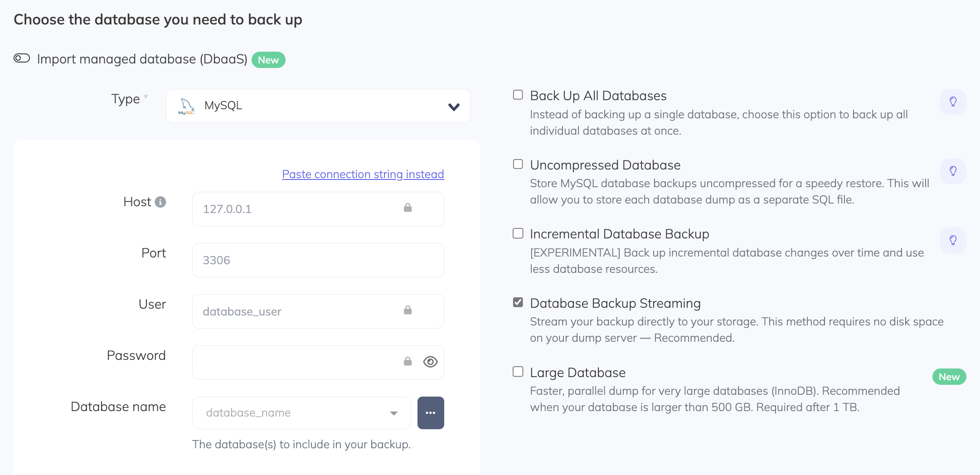Click the Host info icon
Image resolution: width=980 pixels, height=475 pixels.
160,202
